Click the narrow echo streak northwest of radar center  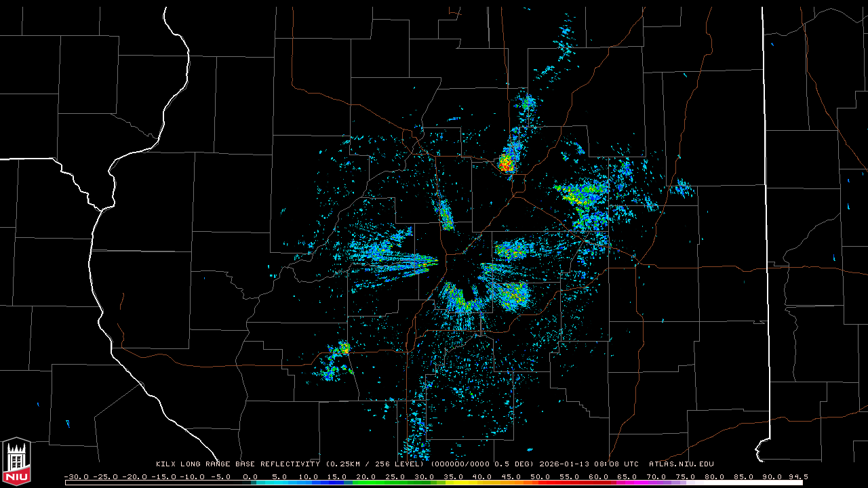[x=446, y=215]
